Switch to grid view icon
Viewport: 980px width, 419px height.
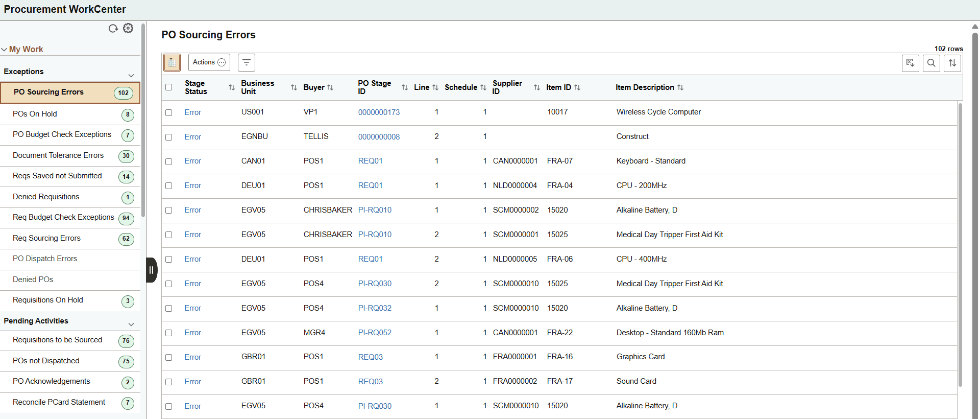pyautogui.click(x=172, y=62)
